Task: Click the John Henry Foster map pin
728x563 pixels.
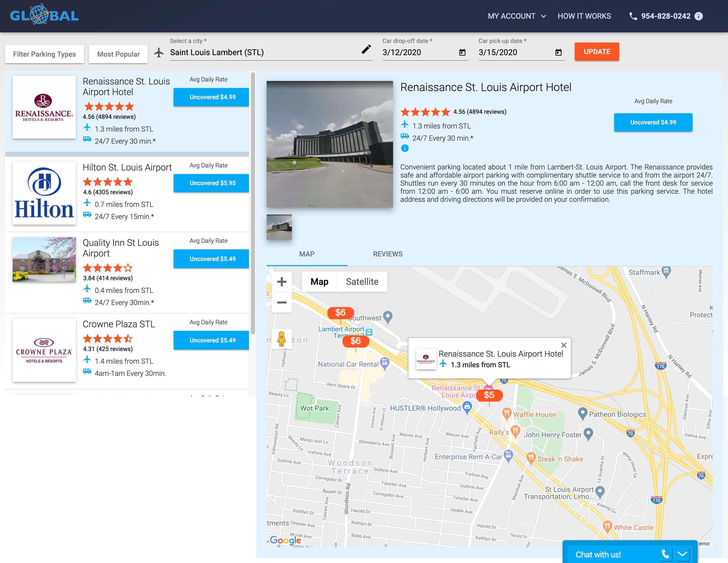Action: coord(588,434)
